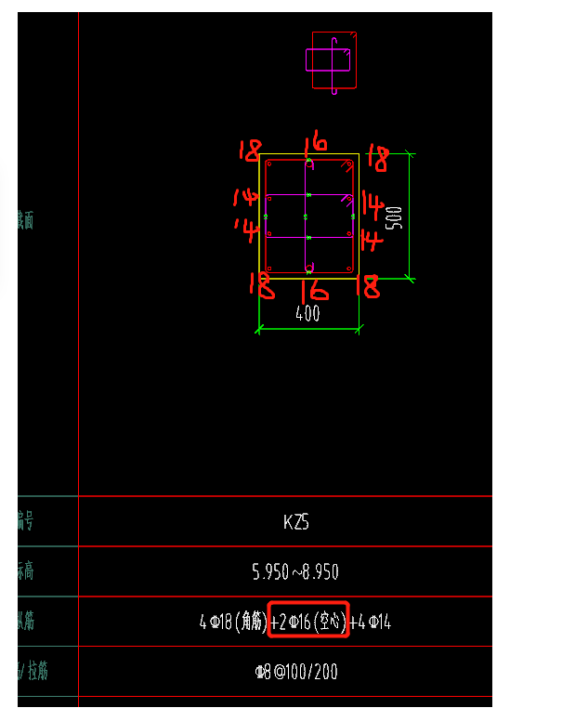This screenshot has height=708, width=588.
Task: Click the "+4Φ14" rebar text
Action: (x=371, y=623)
